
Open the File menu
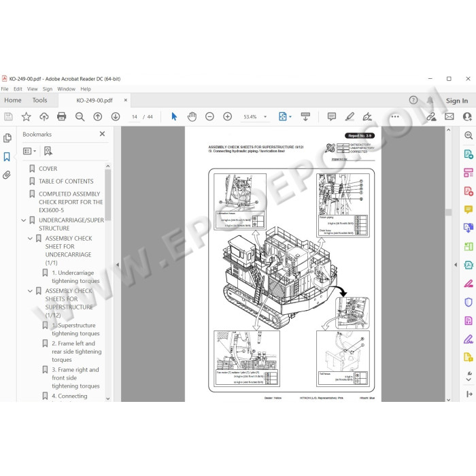tap(5, 89)
